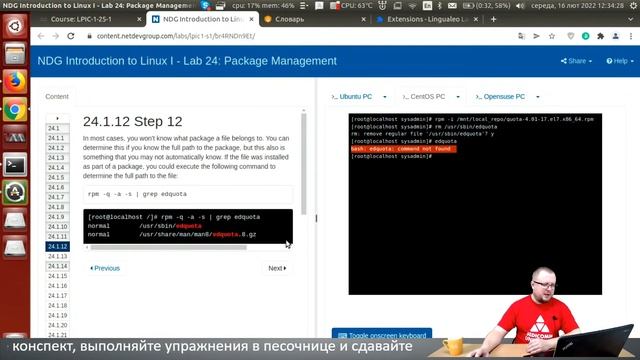The width and height of the screenshot is (640, 360).
Task: Select the Ubuntu PC terminal tab
Action: click(x=352, y=97)
